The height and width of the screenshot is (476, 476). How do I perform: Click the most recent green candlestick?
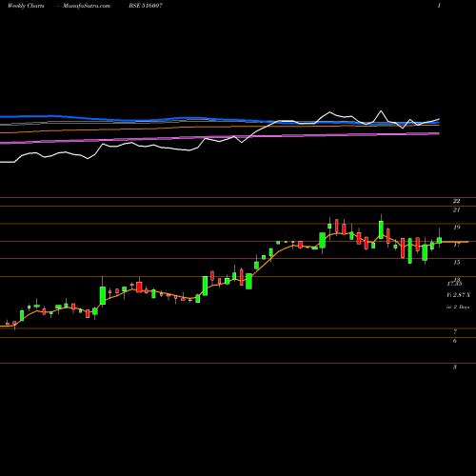[x=440, y=240]
